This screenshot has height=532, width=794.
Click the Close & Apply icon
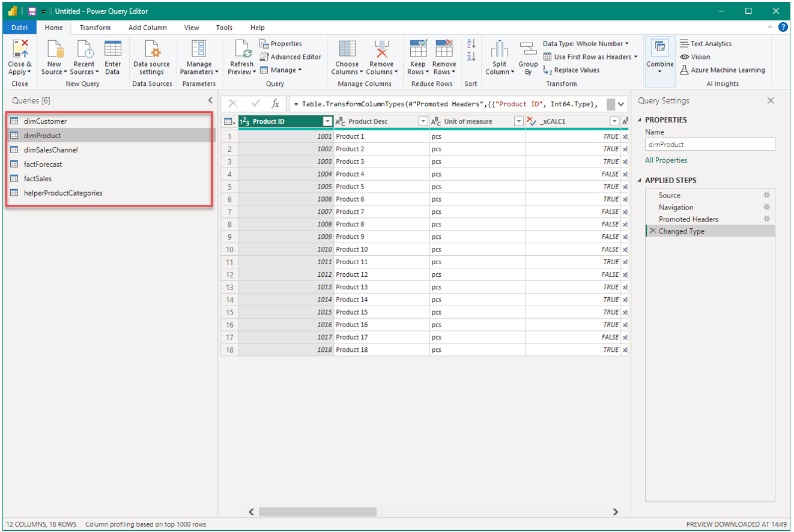(20, 49)
